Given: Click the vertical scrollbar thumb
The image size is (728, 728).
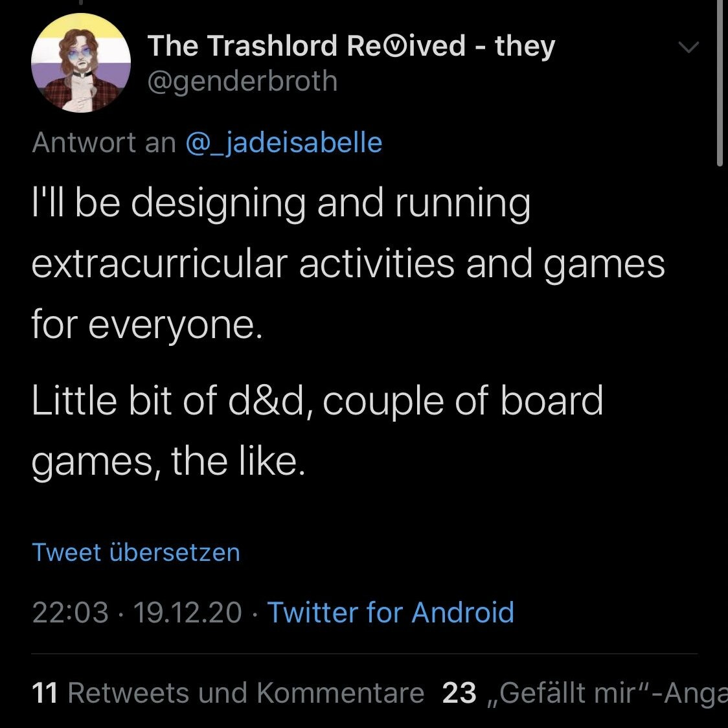Looking at the screenshot, I should point(720,84).
